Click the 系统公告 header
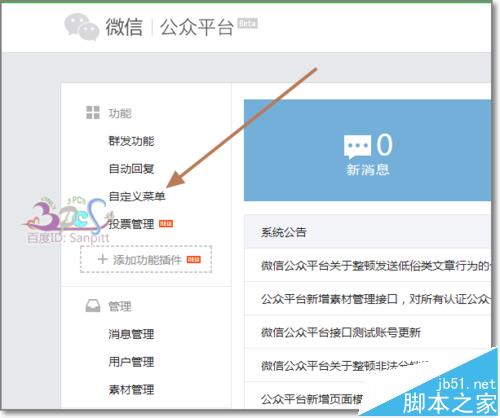The height and width of the screenshot is (418, 500). 284,232
